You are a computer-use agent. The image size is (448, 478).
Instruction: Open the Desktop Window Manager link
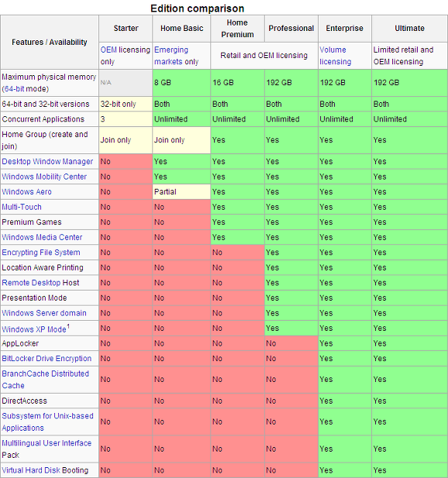point(47,162)
